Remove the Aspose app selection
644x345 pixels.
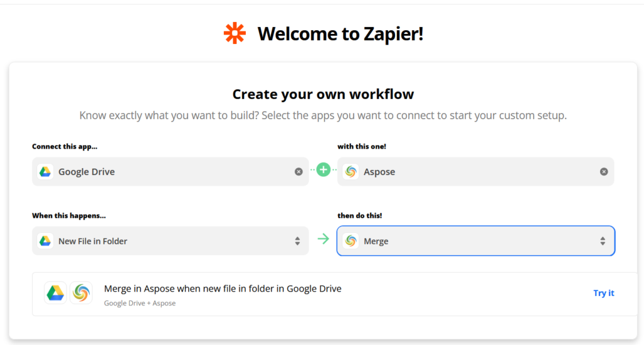pyautogui.click(x=604, y=172)
